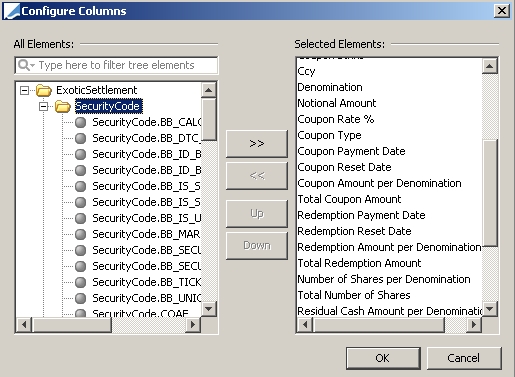Click the grey bullet icon of SecurityCode.BB_CALC
Screen dimensions: 515x377
coord(80,122)
